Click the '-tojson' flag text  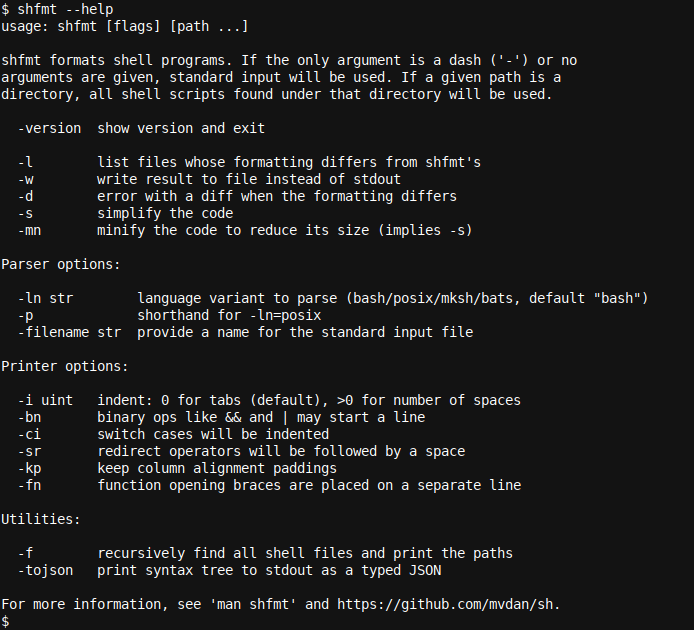45,570
